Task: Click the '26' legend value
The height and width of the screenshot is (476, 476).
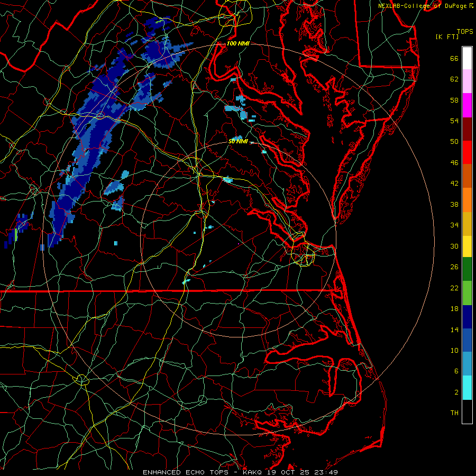Action: point(454,267)
